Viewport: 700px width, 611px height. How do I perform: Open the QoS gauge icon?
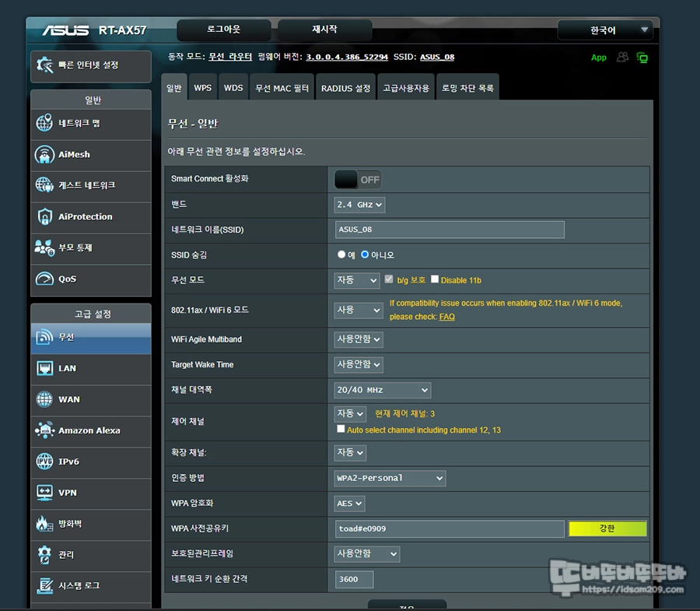click(44, 279)
